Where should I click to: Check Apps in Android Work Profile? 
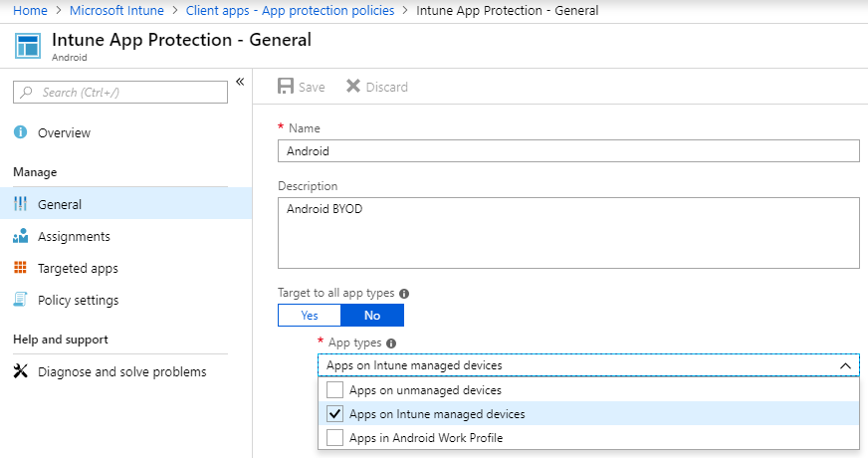[x=335, y=438]
